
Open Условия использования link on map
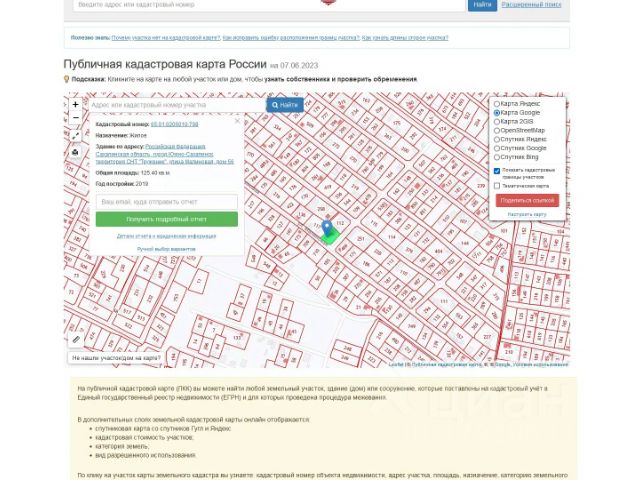point(540,364)
